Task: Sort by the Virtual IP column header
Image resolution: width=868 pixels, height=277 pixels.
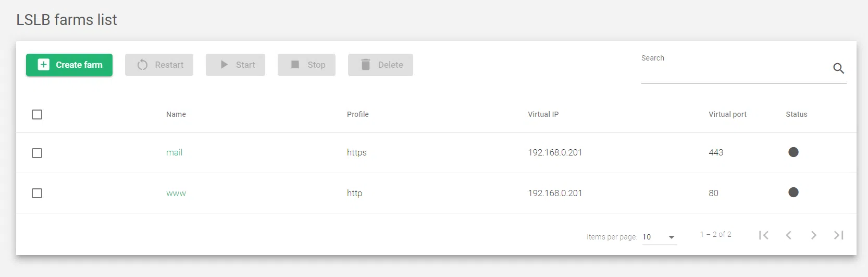Action: 543,114
